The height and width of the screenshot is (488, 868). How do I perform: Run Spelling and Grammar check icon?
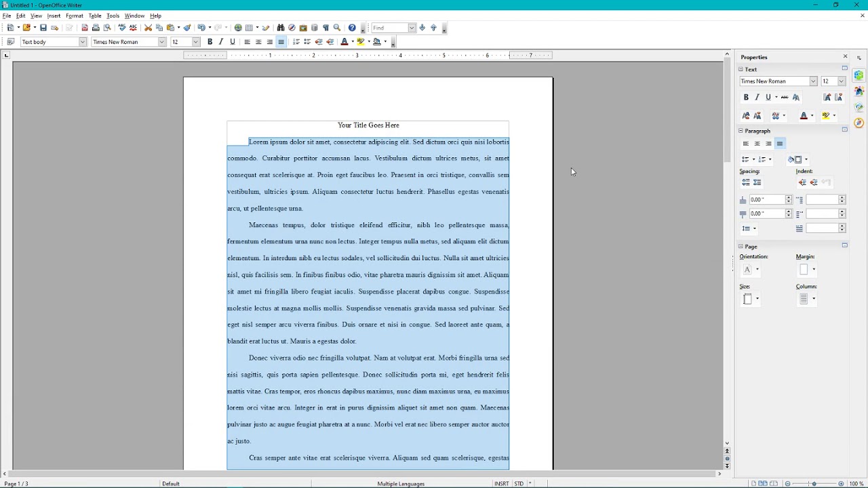pyautogui.click(x=122, y=28)
